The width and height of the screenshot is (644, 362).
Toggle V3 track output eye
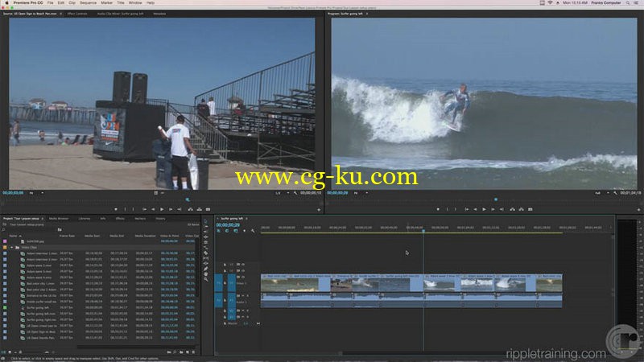(x=243, y=265)
